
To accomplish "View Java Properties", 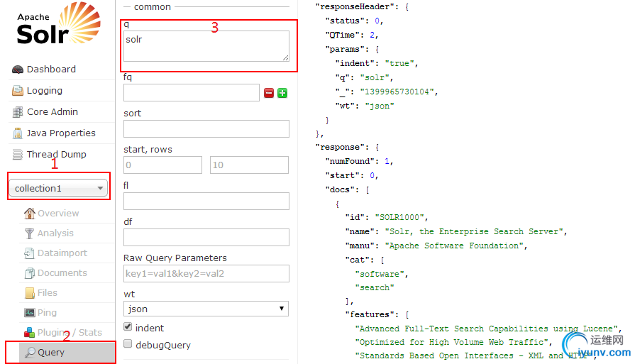I will 61,133.
